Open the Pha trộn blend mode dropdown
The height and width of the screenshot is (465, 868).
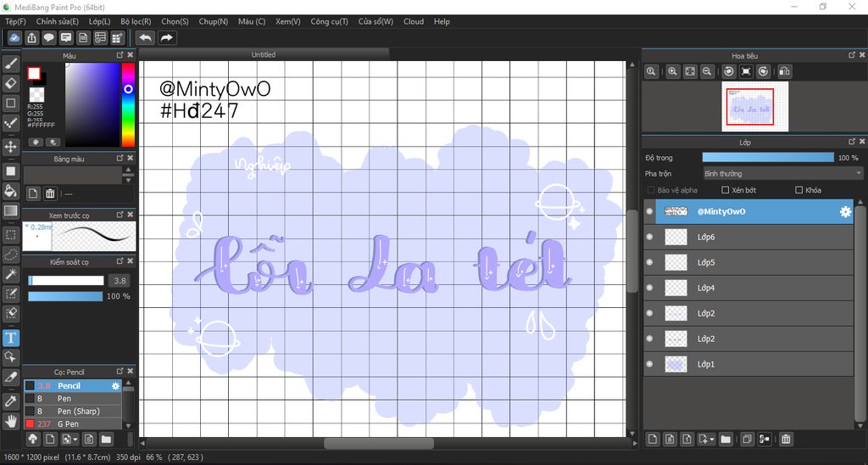[782, 173]
